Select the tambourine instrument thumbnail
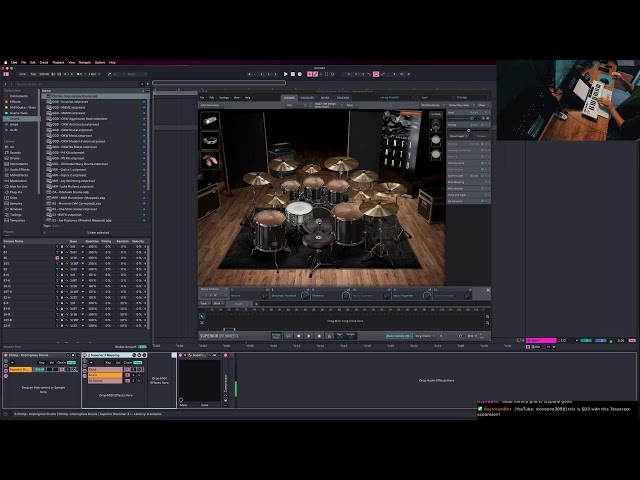The image size is (640, 480). [x=210, y=140]
